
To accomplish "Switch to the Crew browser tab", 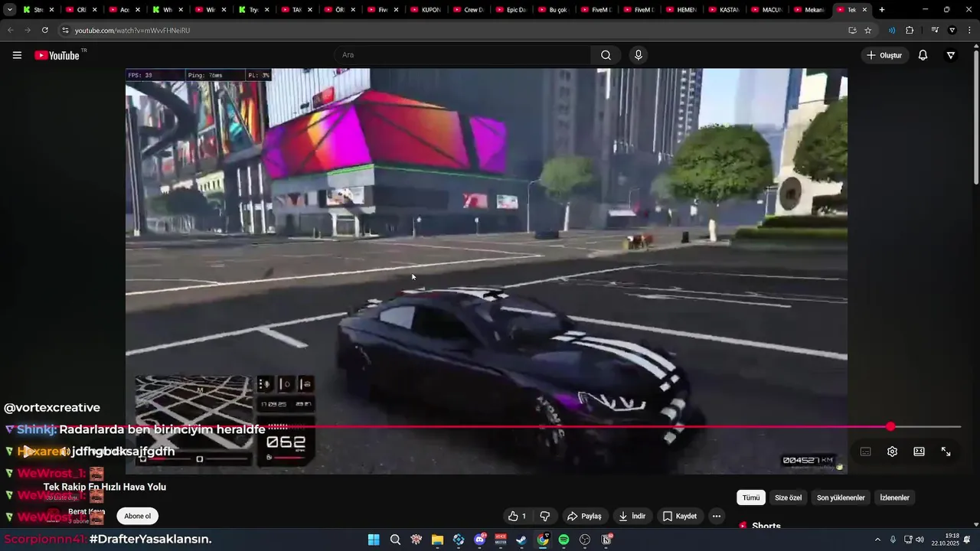I will 469,10.
